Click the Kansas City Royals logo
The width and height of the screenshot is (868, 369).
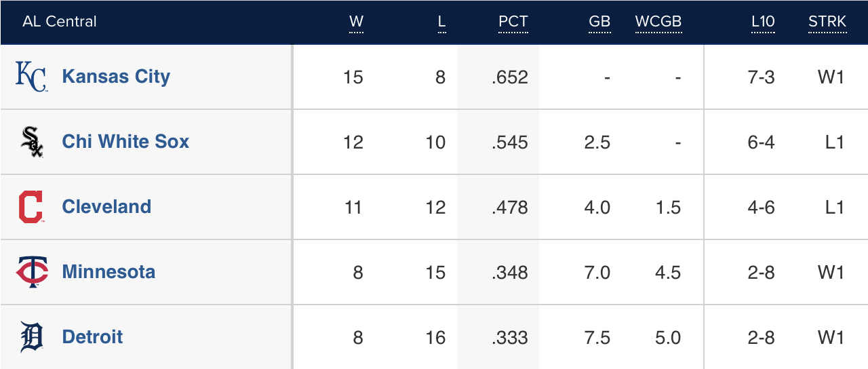tap(31, 77)
